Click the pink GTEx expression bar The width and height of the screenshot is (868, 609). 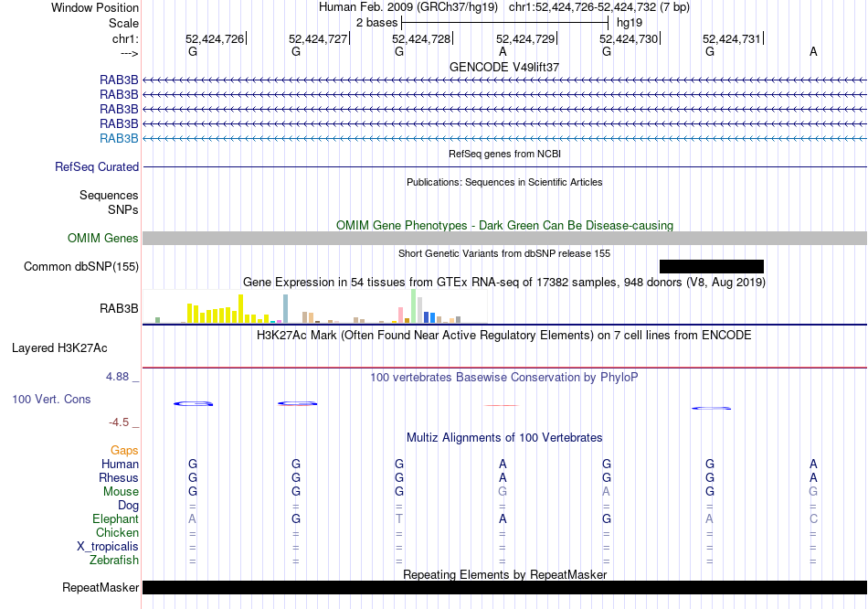pos(401,315)
